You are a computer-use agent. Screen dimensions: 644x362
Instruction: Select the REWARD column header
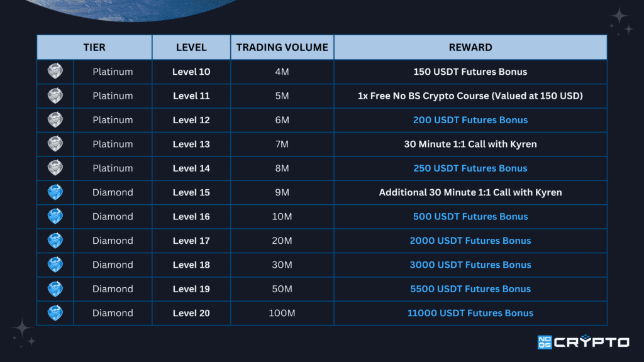pyautogui.click(x=470, y=47)
